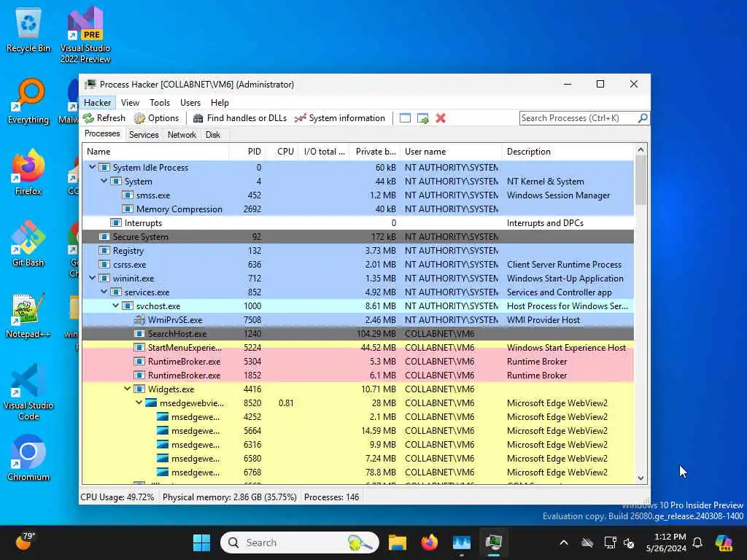
Task: Switch to the Disk tab
Action: pyautogui.click(x=213, y=135)
